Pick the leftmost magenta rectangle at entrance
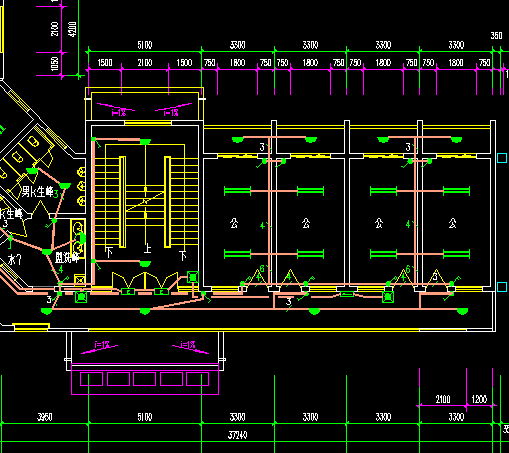 pyautogui.click(x=91, y=379)
